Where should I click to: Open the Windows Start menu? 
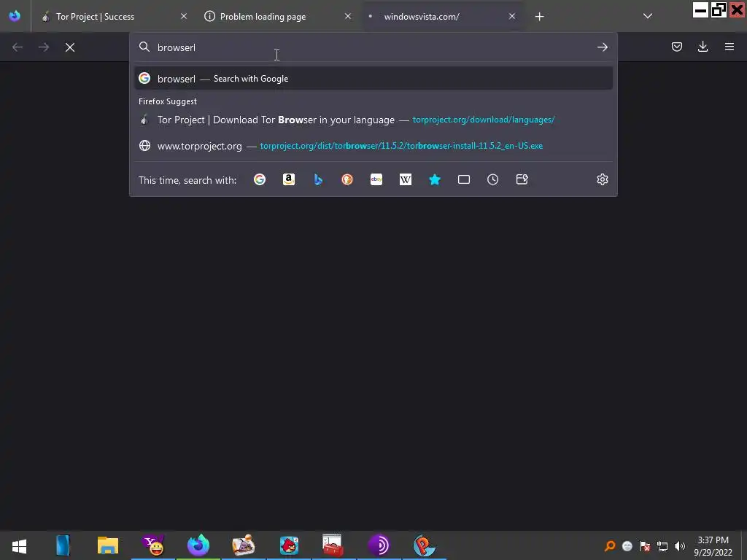19,545
